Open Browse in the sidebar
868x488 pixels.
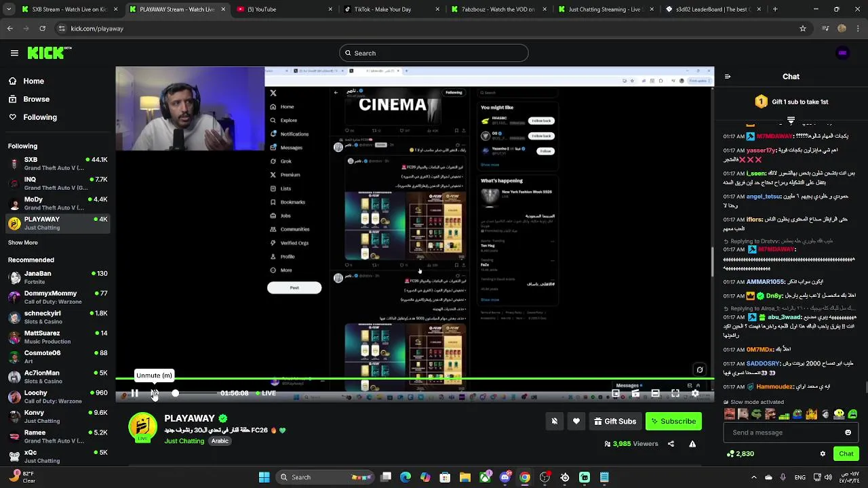pos(36,99)
